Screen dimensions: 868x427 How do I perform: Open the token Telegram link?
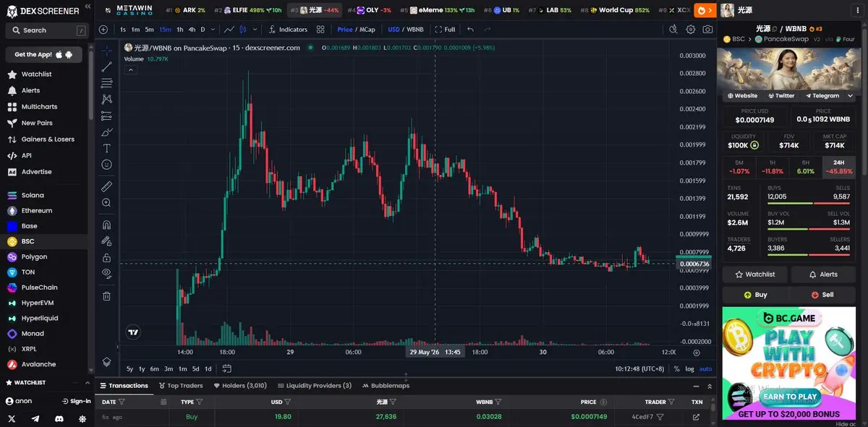pos(822,95)
